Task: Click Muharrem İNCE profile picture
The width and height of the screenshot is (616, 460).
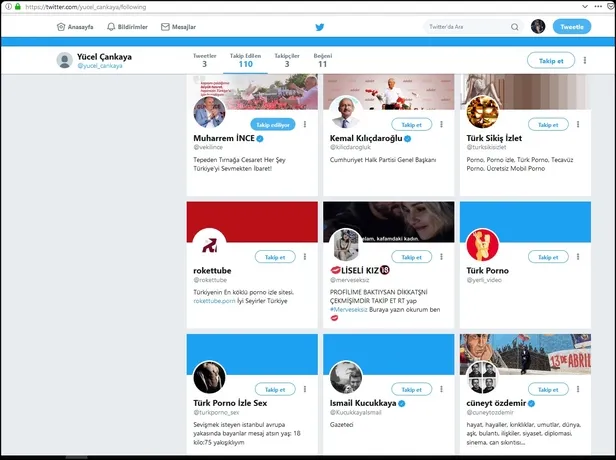Action: point(209,112)
